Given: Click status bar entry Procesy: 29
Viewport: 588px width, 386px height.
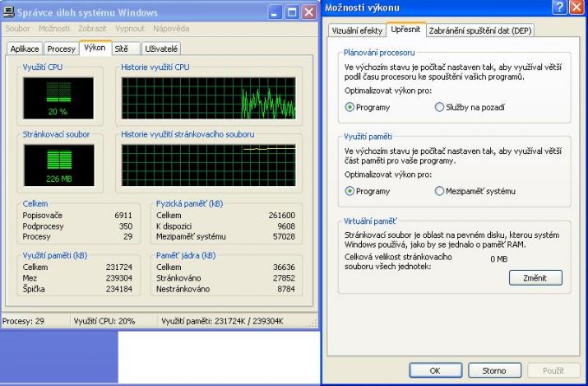Looking at the screenshot, I should [x=23, y=322].
